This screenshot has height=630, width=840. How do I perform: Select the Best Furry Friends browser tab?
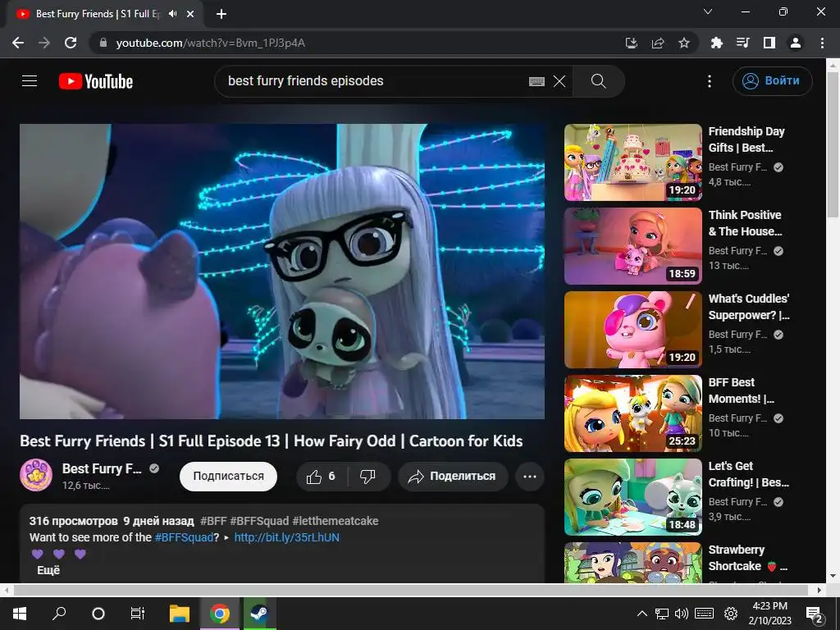pos(104,14)
